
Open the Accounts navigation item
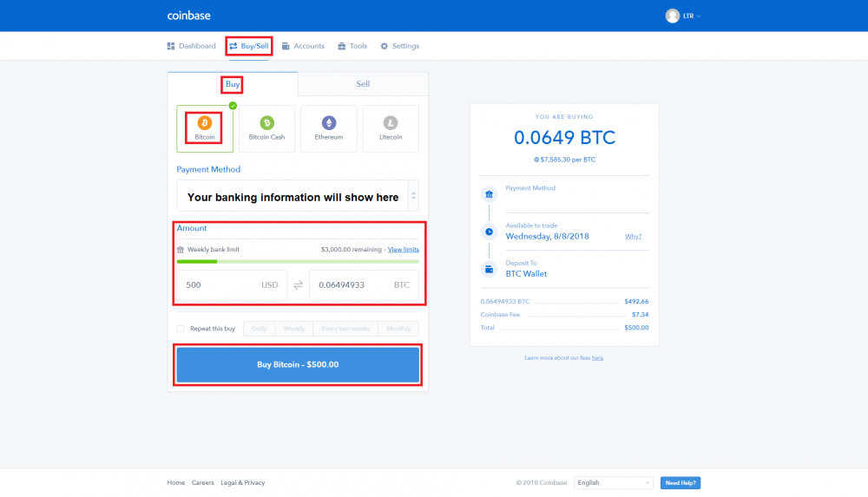point(304,46)
